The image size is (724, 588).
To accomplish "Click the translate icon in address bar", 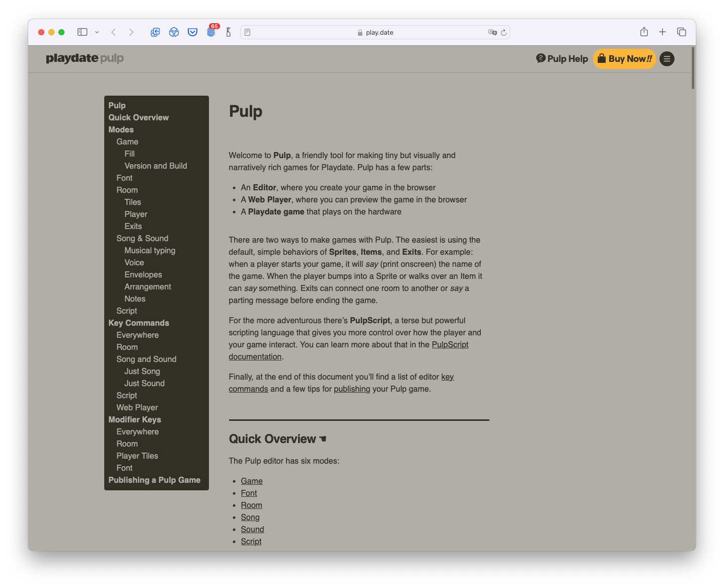I will tap(492, 32).
